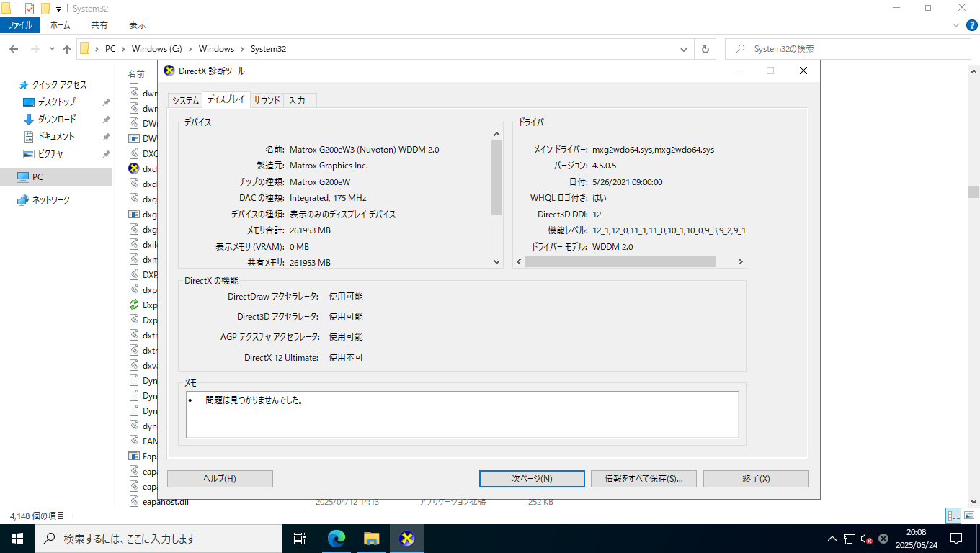Open the Windows Start menu
Screen dimensions: 980x553
pos(17,539)
